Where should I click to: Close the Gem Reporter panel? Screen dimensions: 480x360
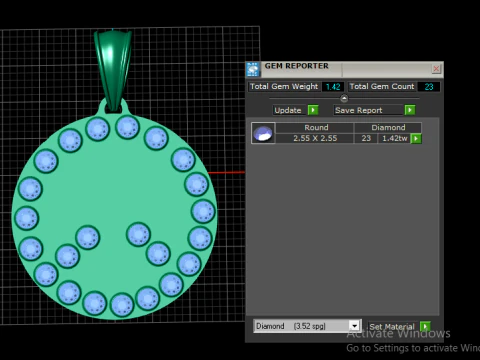(436, 69)
